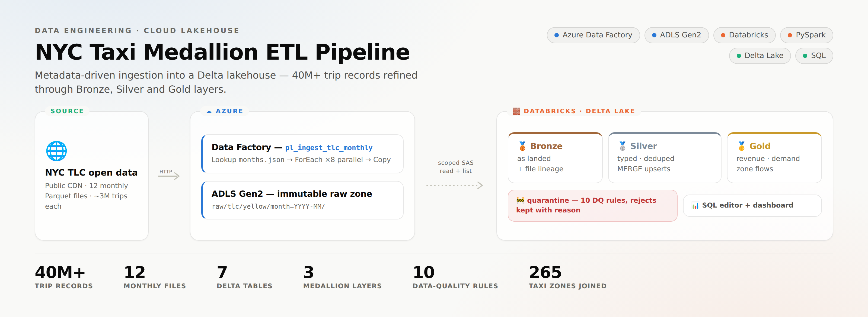Viewport: 868px width, 317px height.
Task: Click the 'Data Factory —' heading text
Action: tap(247, 147)
